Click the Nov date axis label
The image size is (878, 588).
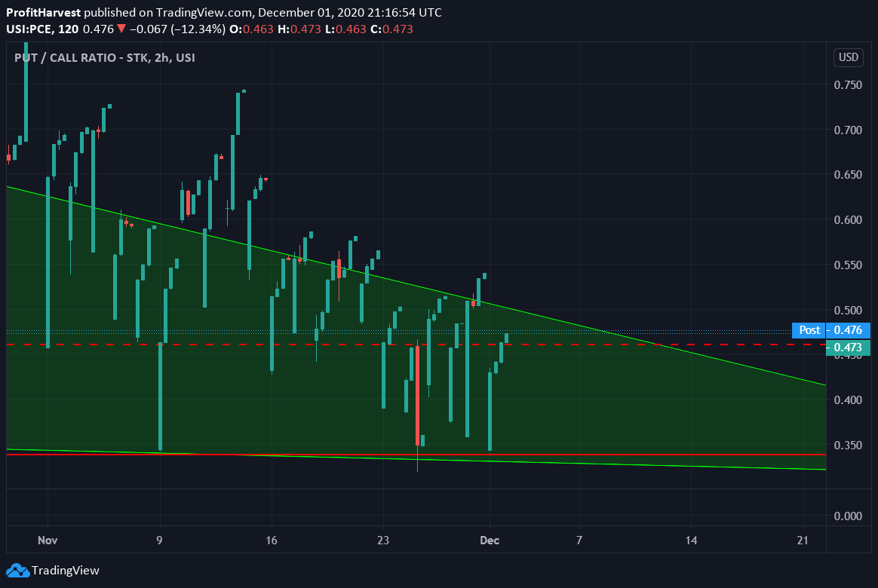pos(48,541)
